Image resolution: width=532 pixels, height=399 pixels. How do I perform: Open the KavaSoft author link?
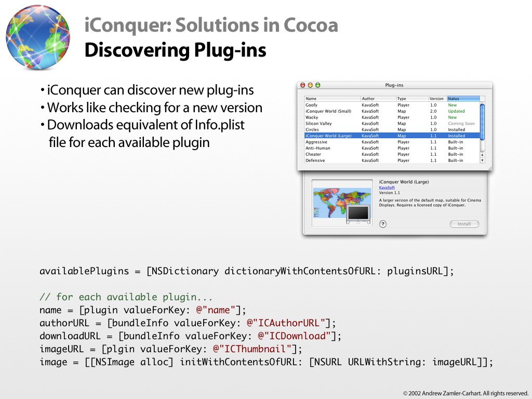coord(387,188)
